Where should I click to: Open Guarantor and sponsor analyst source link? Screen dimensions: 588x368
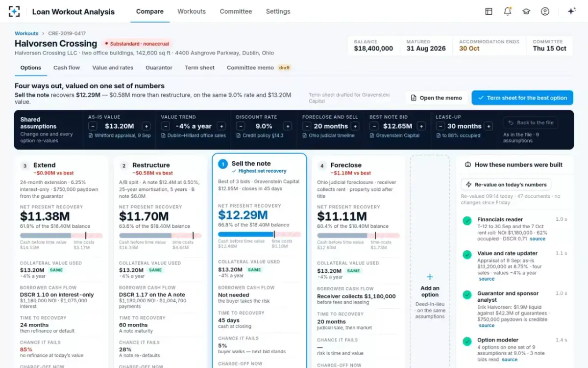(487, 325)
